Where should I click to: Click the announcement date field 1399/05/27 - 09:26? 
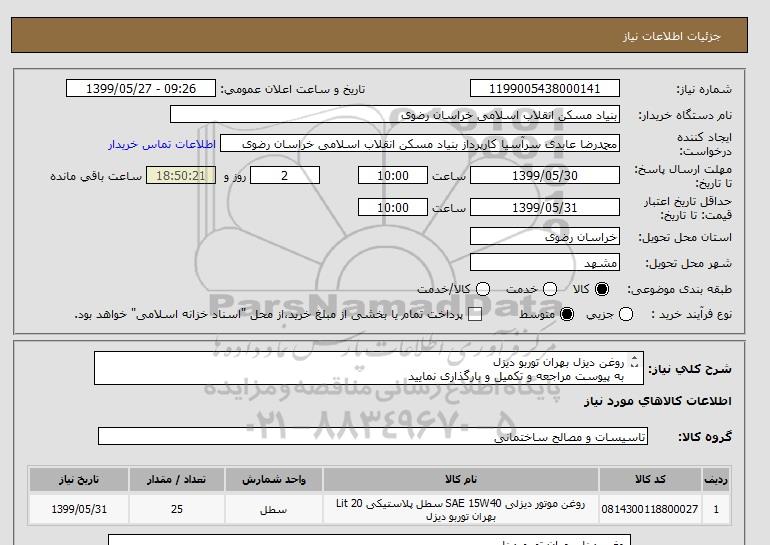pos(140,88)
